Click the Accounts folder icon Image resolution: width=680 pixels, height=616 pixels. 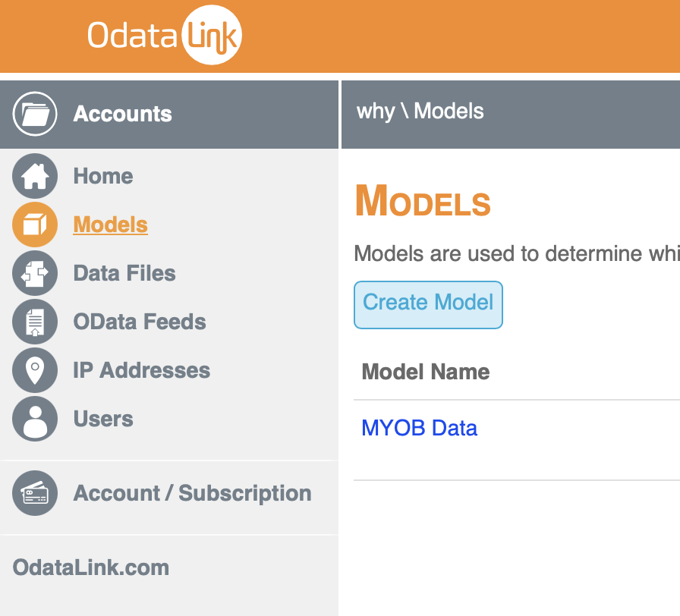pyautogui.click(x=35, y=114)
